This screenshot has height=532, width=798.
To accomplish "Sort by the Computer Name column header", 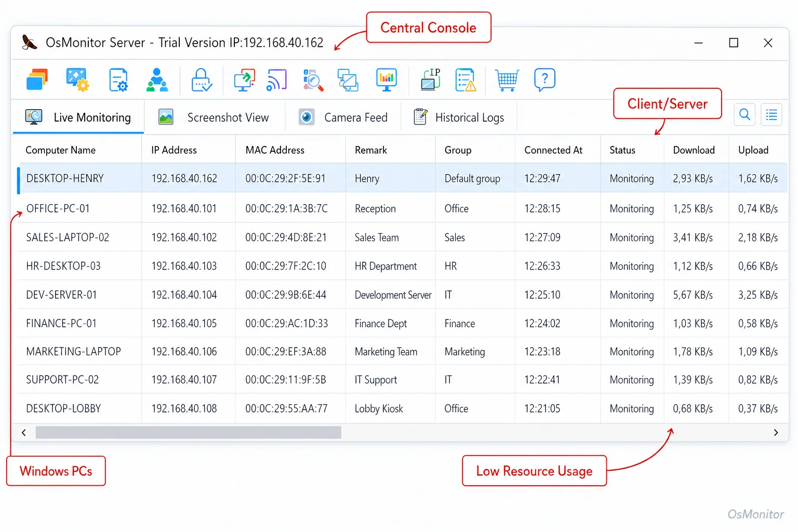I will tap(61, 150).
